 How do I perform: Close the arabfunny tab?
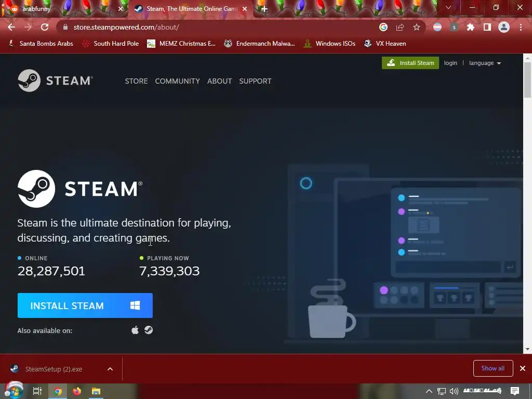pyautogui.click(x=121, y=9)
